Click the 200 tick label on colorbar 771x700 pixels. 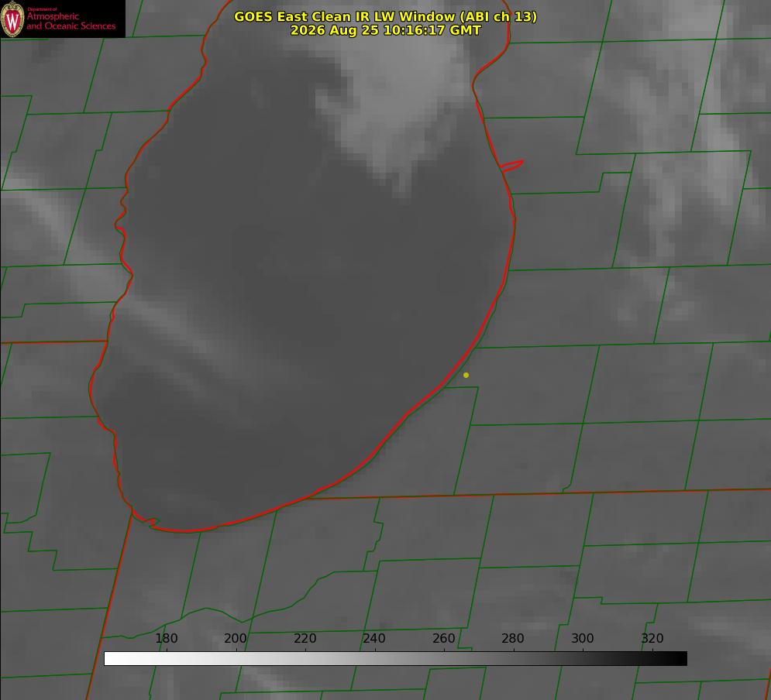coord(236,638)
